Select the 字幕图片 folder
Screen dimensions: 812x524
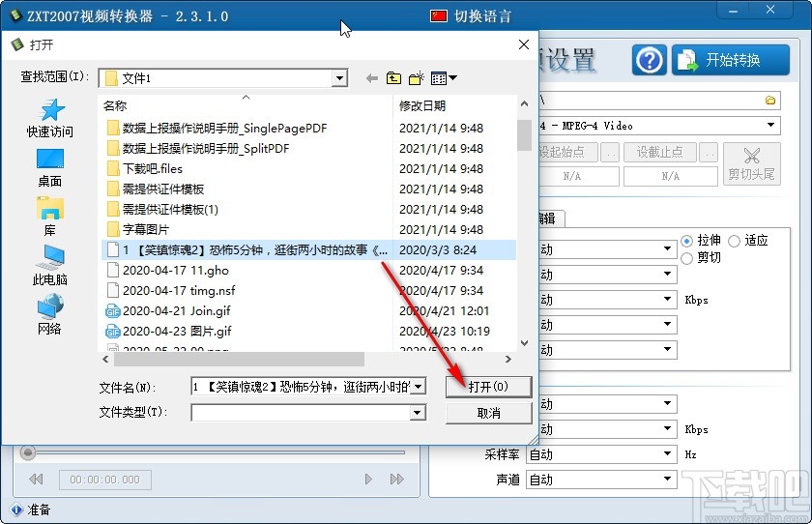point(146,229)
